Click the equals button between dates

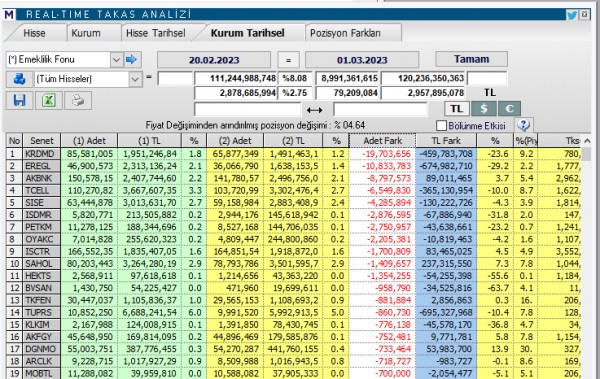288,60
